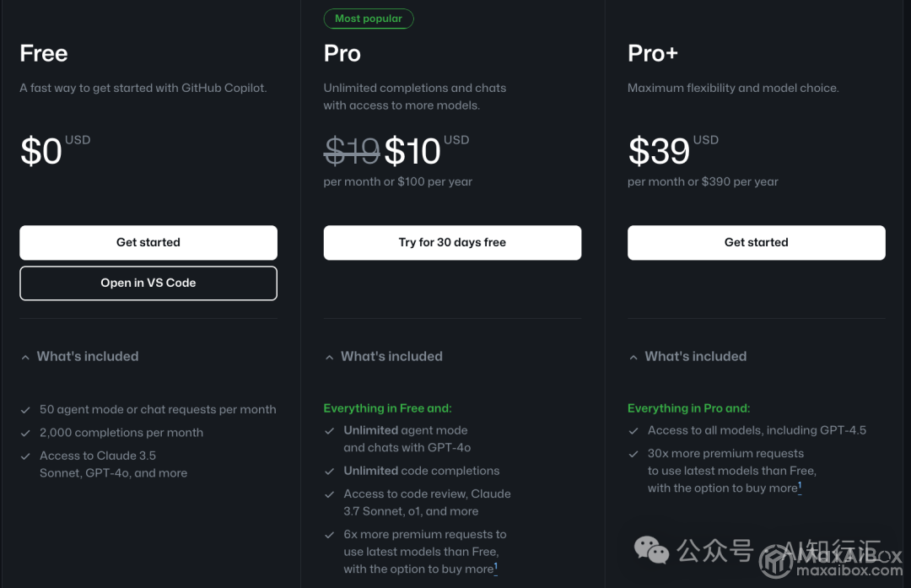Click the WeChat logo in watermark

click(x=651, y=550)
